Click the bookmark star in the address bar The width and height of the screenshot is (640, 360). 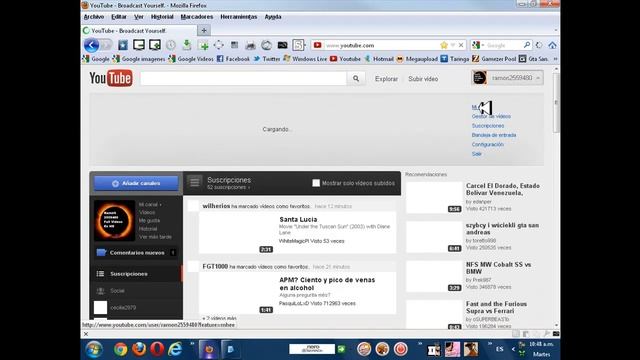444,45
